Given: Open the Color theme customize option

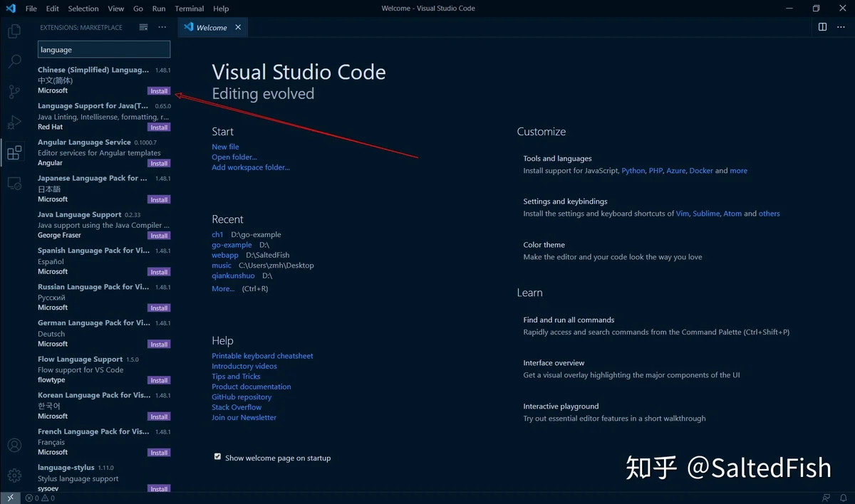Looking at the screenshot, I should [x=613, y=251].
